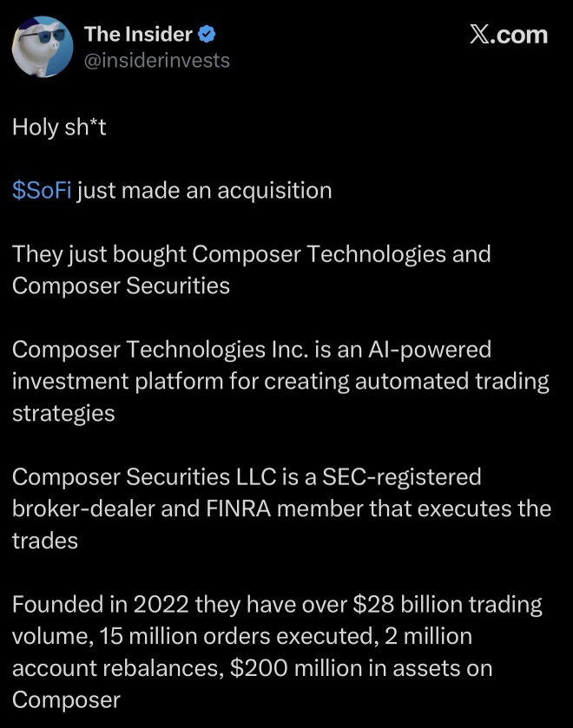The width and height of the screenshot is (573, 728).
Task: Click "Founded in 2022" text
Action: [101, 605]
